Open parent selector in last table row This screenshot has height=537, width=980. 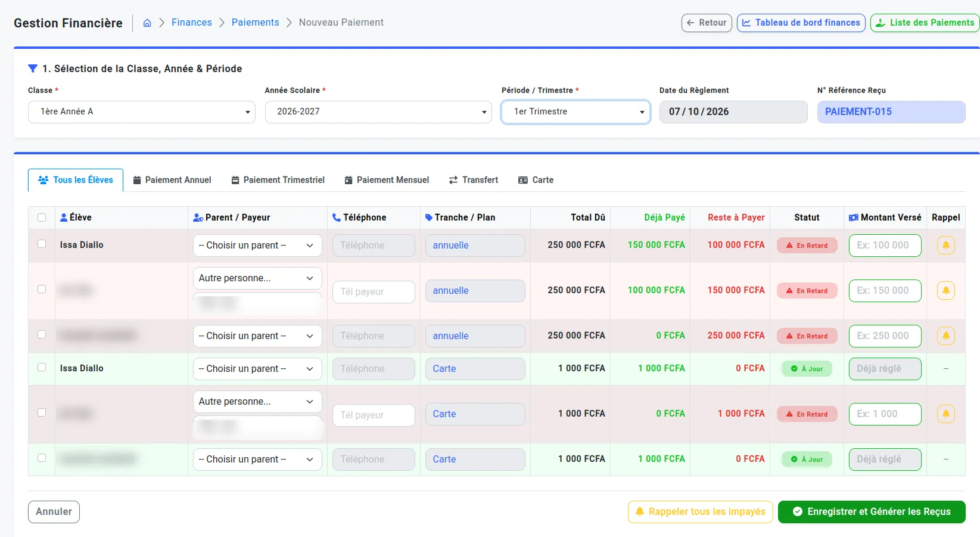(257, 460)
